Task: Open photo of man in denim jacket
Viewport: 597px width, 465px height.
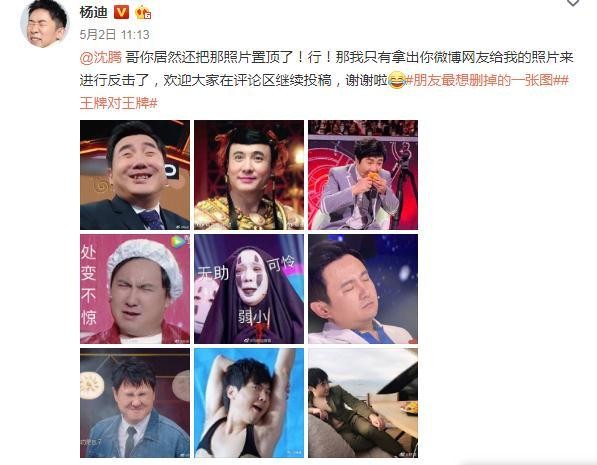Action: tap(135, 403)
